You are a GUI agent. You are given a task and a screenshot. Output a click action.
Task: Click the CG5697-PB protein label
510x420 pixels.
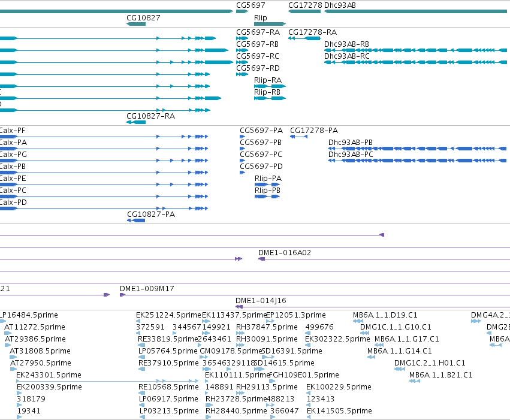[x=261, y=143]
